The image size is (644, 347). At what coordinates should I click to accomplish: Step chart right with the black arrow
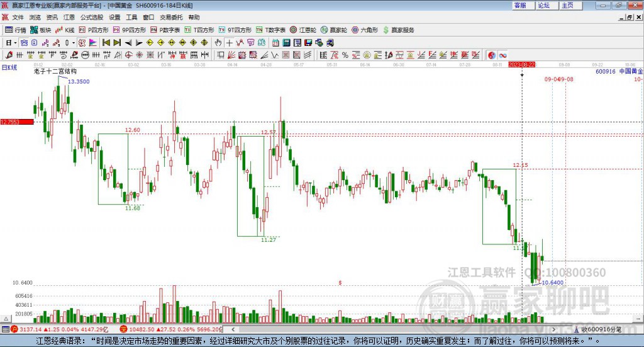[x=139, y=43]
